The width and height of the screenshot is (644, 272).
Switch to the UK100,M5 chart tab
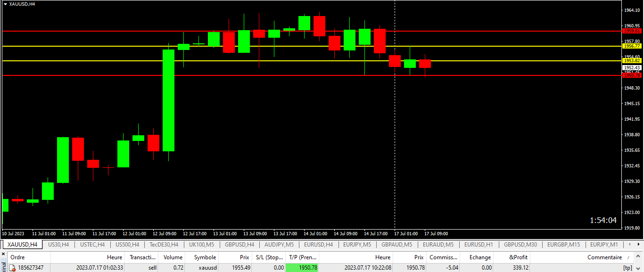pyautogui.click(x=201, y=245)
